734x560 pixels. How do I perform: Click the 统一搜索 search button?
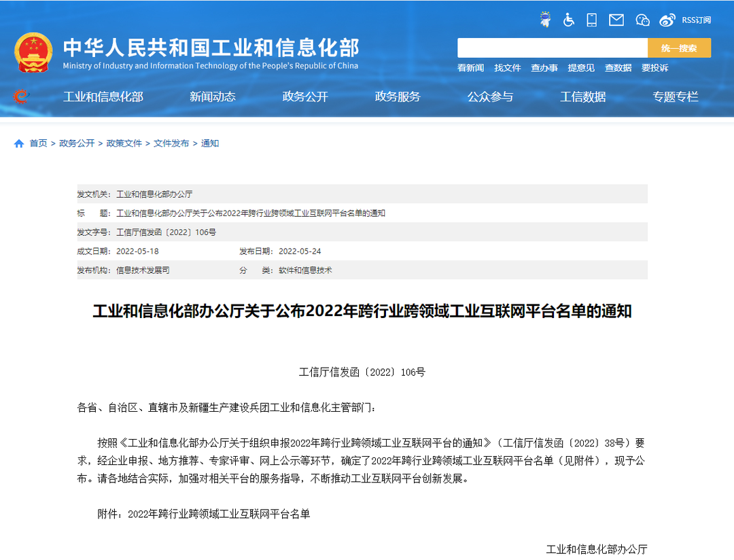coord(679,48)
